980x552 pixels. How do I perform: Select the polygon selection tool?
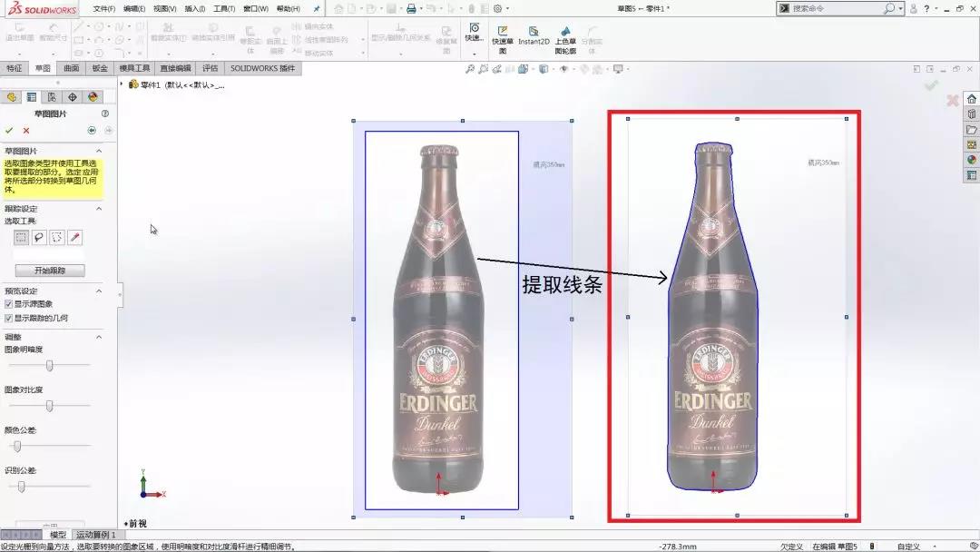click(57, 237)
